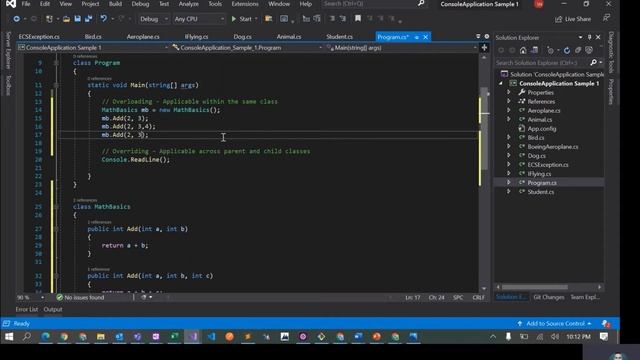Select IFlying.cs in Solution Explorer
640x360 pixels.
[539, 173]
